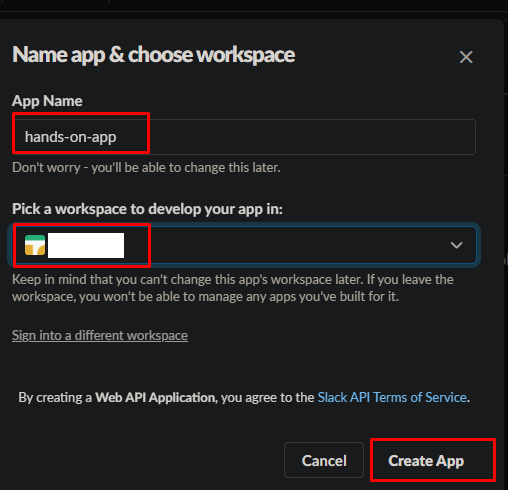The width and height of the screenshot is (508, 490).
Task: Click the 'App Name' label text
Action: 47,101
